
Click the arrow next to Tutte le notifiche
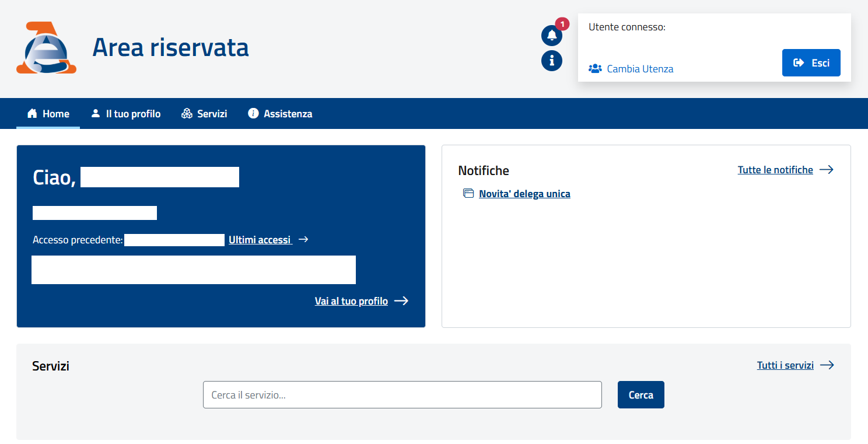click(x=826, y=170)
